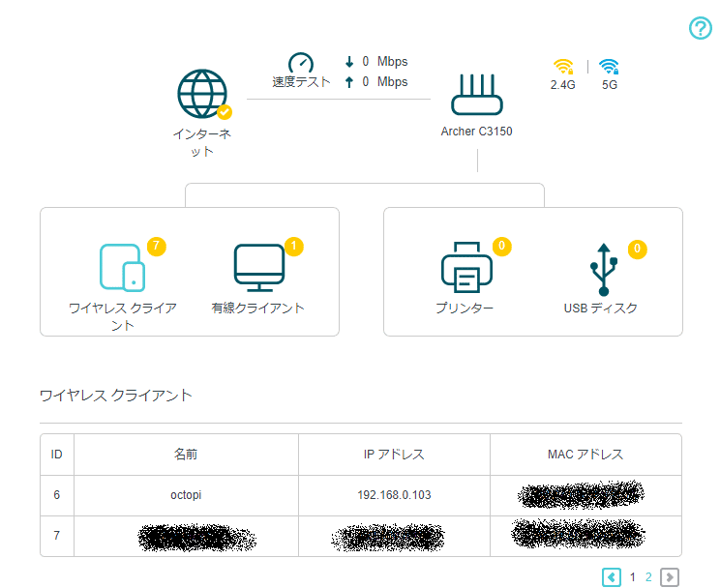Open the USB disk icon
Viewport: 720px width, 588px height.
604,270
